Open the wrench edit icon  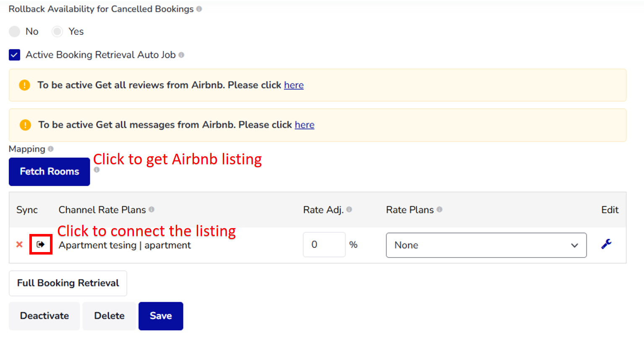(x=606, y=244)
